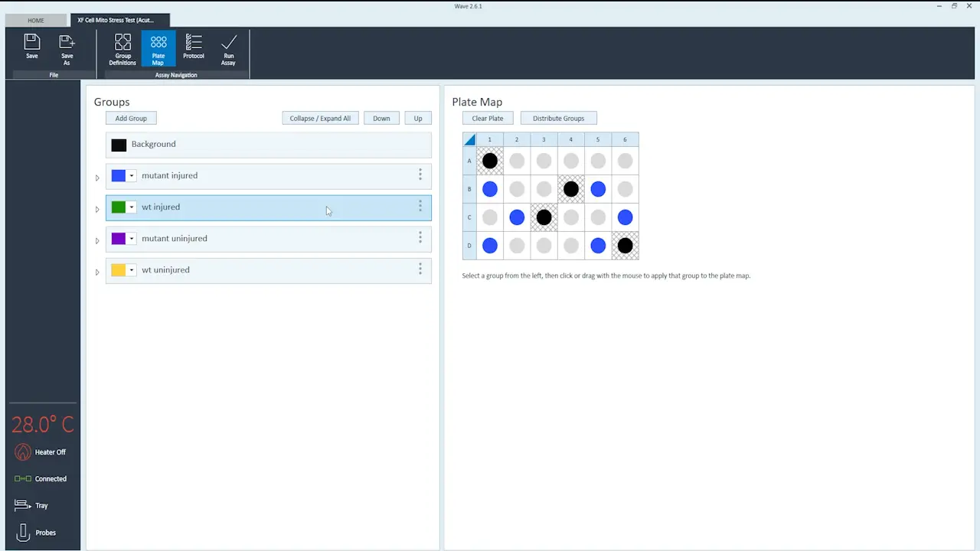Click empty well A6 on plate map
The height and width of the screenshot is (551, 980).
tap(625, 161)
